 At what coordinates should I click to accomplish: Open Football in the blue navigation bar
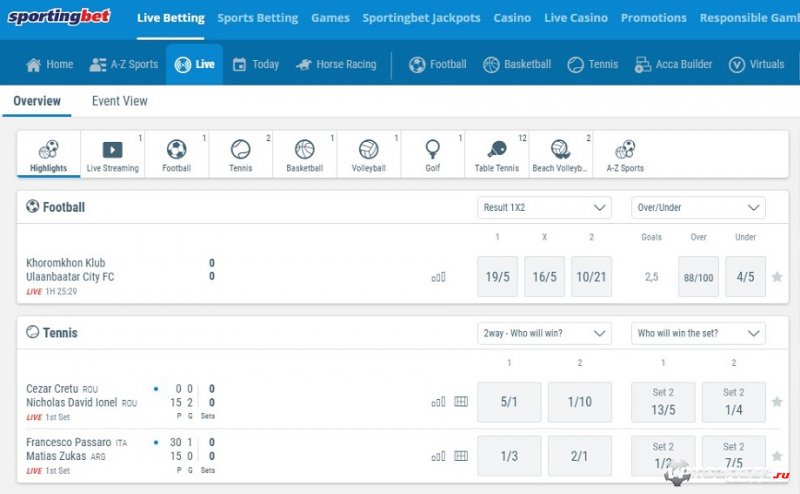438,64
